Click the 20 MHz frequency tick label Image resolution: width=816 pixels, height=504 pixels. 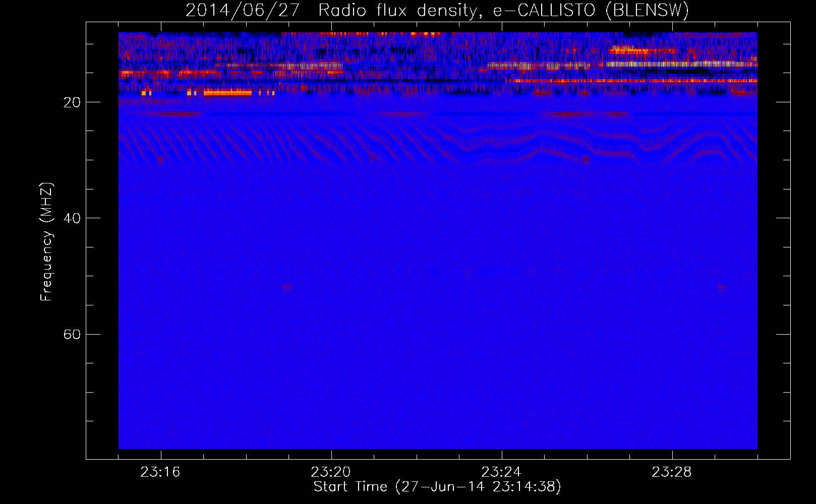72,102
